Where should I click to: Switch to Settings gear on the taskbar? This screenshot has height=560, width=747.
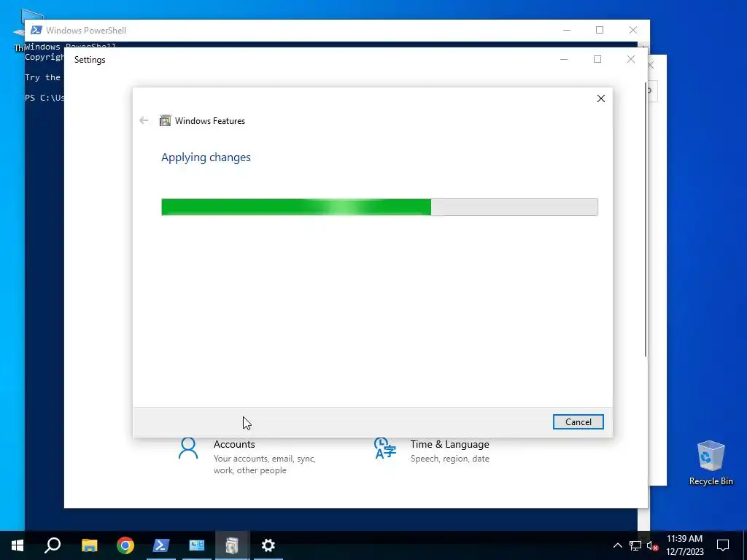click(268, 545)
